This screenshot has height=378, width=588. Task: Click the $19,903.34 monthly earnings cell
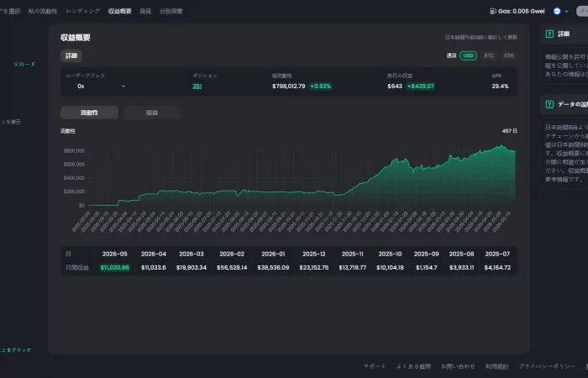coord(192,267)
